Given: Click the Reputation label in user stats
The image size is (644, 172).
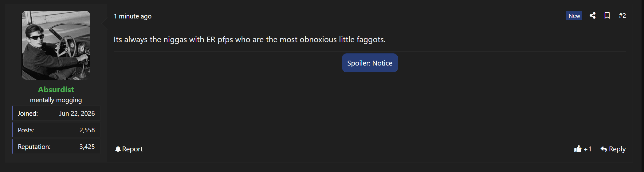Looking at the screenshot, I should coord(34,147).
